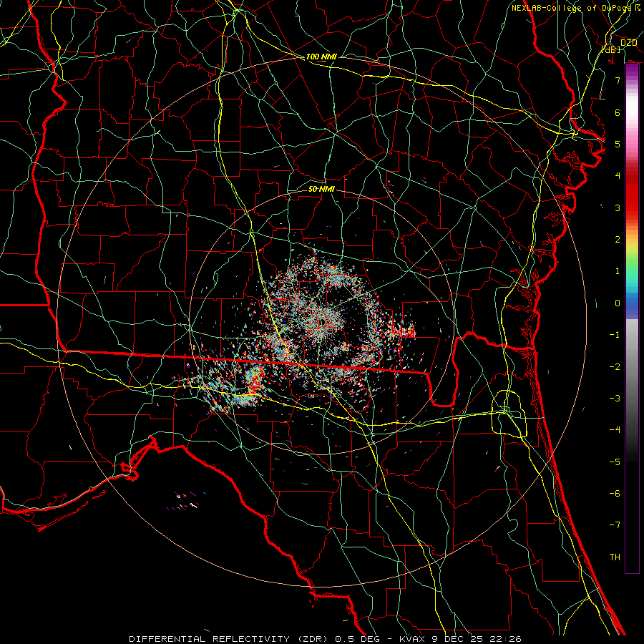Click legend value -5
The width and height of the screenshot is (644, 644).
coord(615,462)
